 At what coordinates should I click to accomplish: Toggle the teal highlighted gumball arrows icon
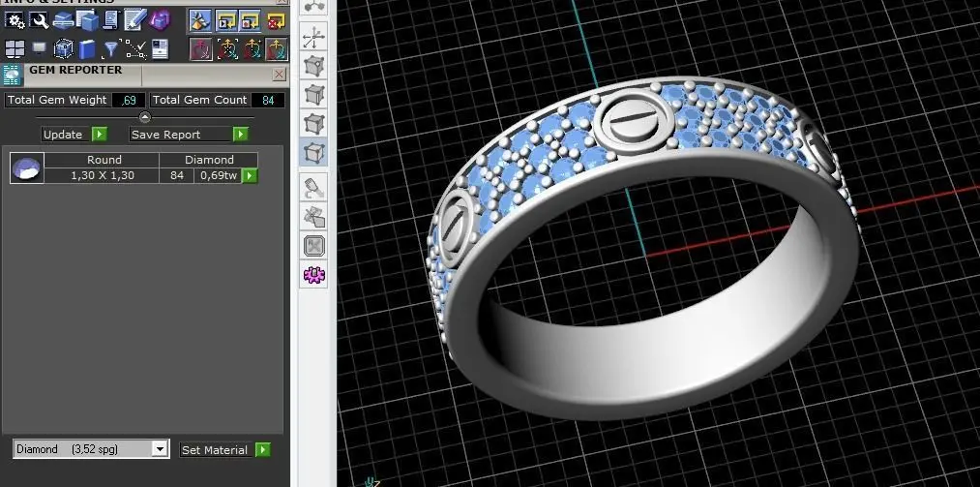point(277,48)
